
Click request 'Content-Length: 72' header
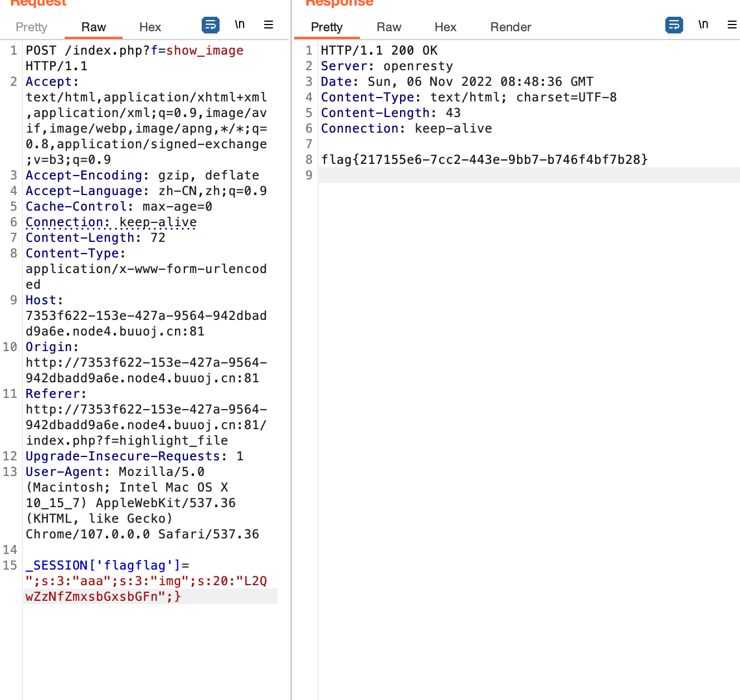pos(95,237)
